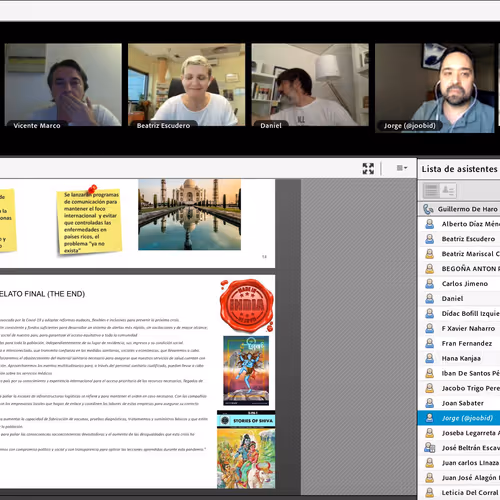Click the user icon beside Leticia Del Corral
Viewport: 500px width, 500px height.
click(430, 492)
